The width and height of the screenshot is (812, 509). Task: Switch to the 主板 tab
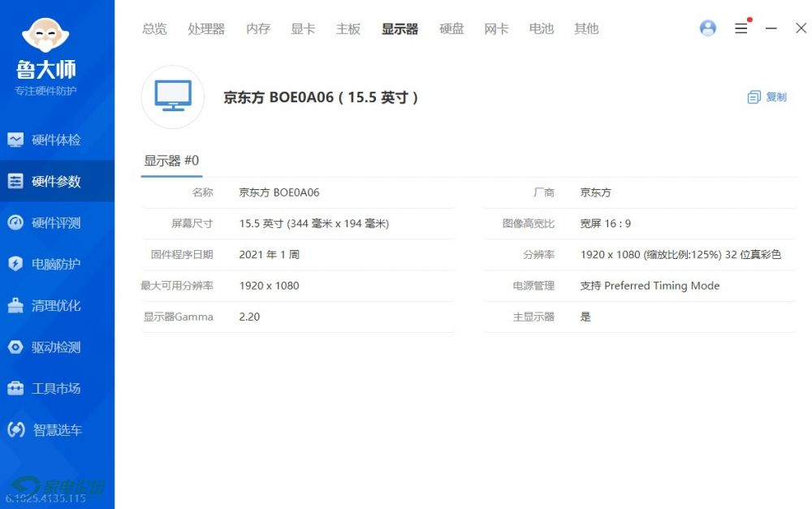348,29
